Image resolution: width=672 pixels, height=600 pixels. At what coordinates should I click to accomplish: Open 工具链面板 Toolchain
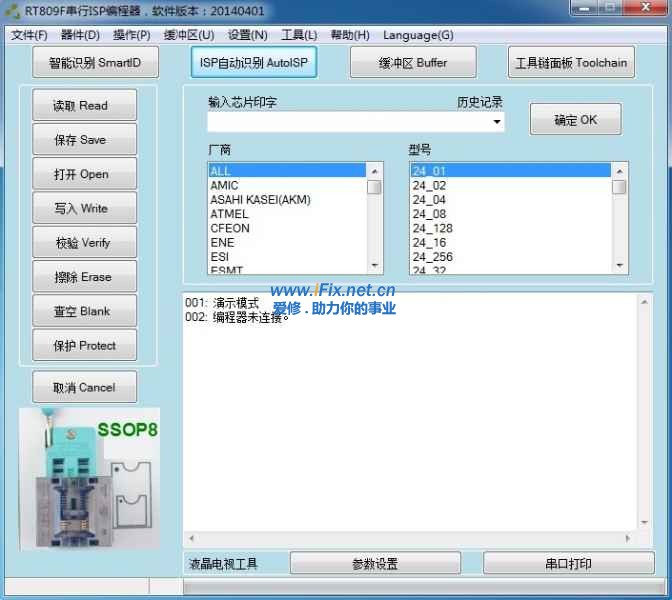[x=571, y=62]
